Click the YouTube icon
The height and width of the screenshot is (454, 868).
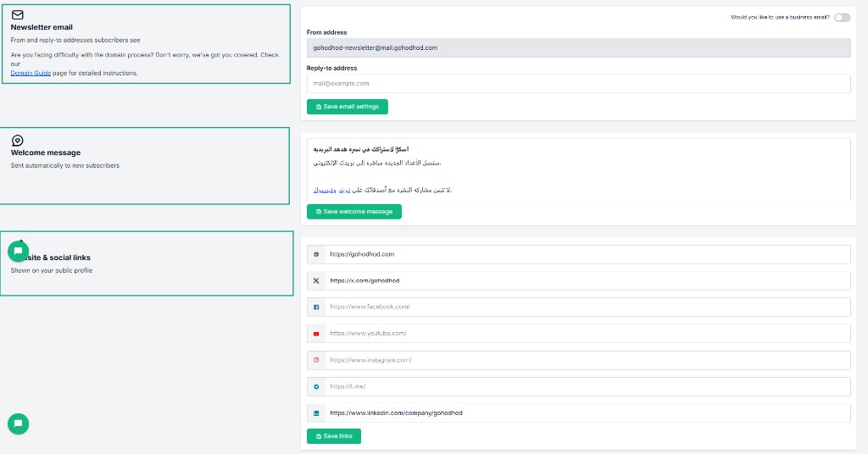(316, 334)
